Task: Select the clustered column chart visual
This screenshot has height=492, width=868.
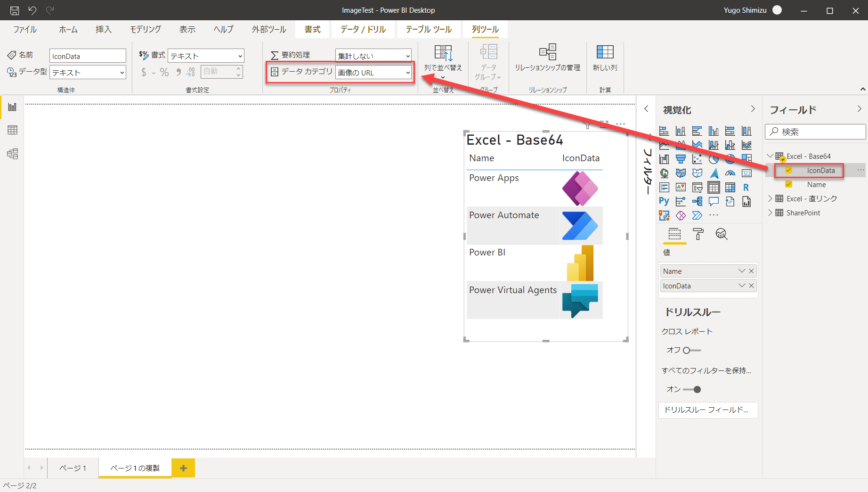Action: (x=714, y=131)
